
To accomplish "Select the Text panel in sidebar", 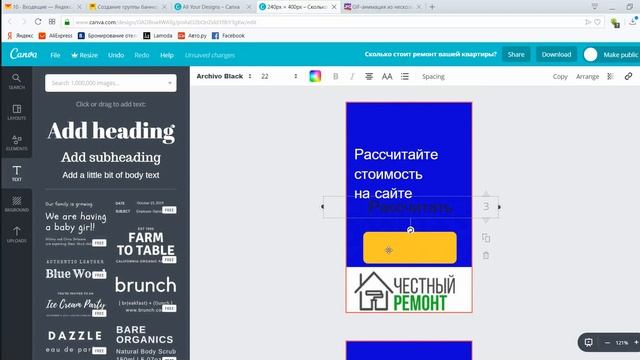I will 17,173.
